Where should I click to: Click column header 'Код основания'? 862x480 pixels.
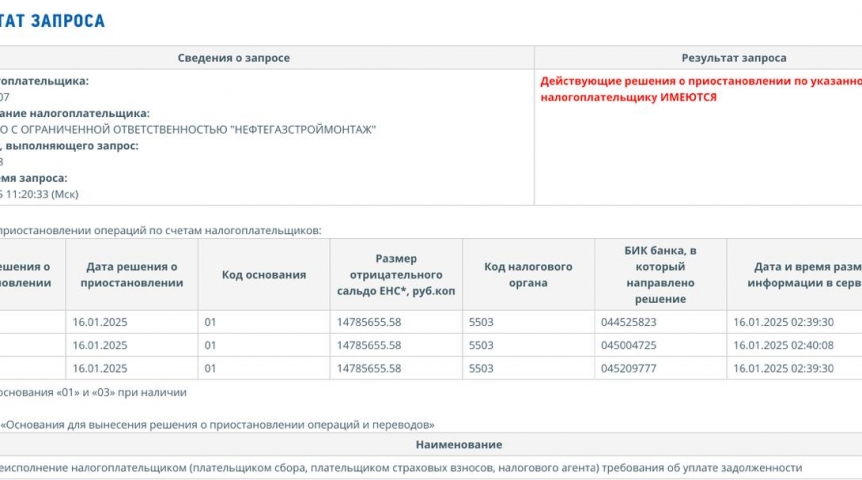(264, 275)
